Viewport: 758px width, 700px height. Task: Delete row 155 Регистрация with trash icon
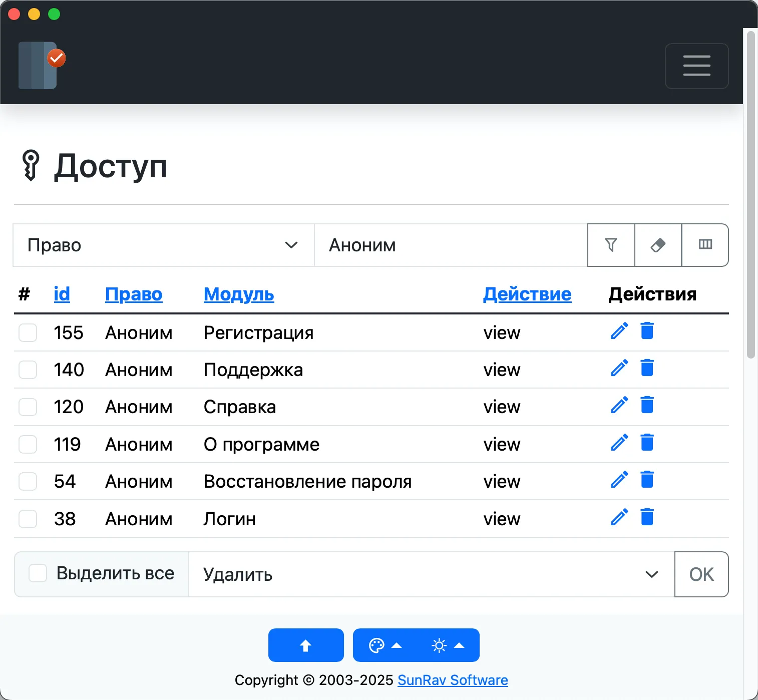point(647,330)
